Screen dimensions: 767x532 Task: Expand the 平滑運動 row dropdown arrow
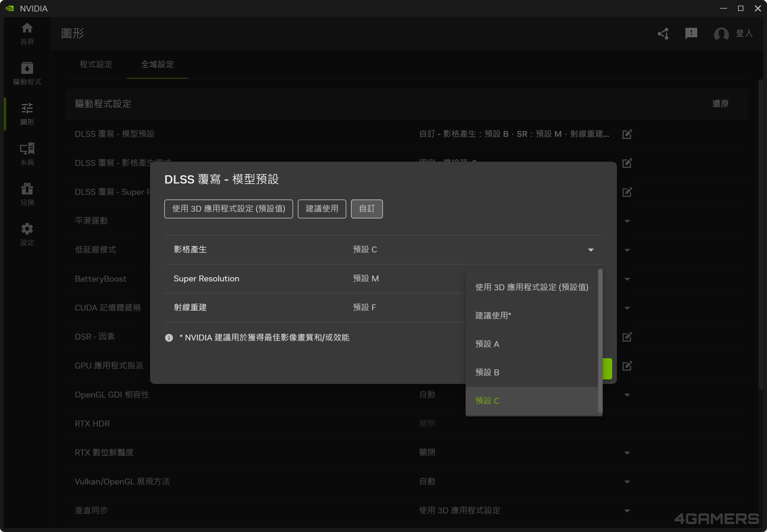tap(627, 221)
